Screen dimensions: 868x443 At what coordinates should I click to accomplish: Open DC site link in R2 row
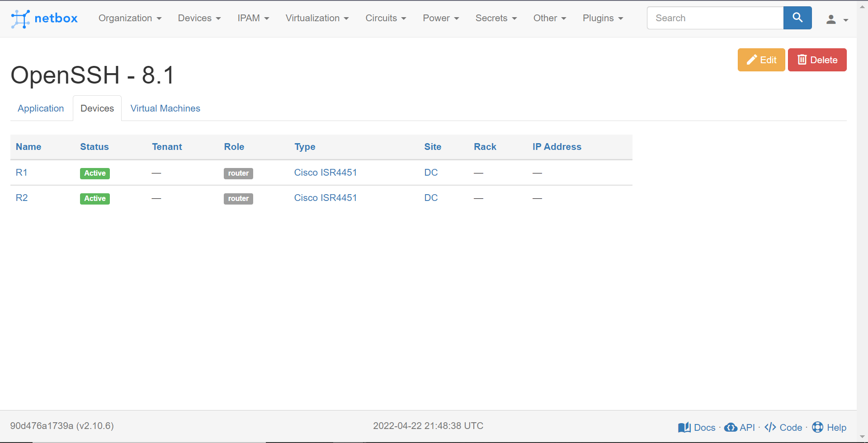click(x=431, y=198)
